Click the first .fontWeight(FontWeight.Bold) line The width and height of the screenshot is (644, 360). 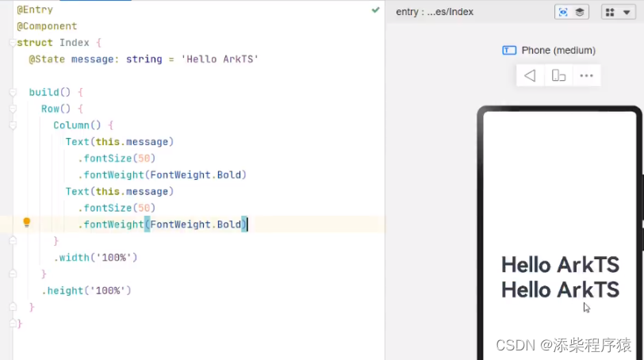tap(163, 175)
